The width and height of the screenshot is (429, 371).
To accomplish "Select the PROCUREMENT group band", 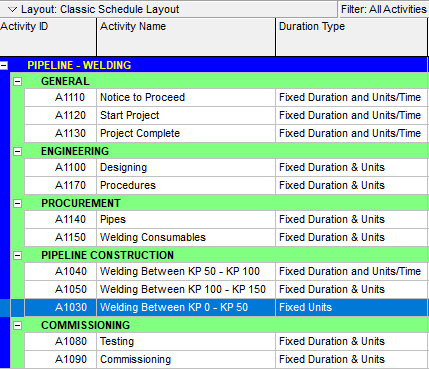I will click(220, 203).
